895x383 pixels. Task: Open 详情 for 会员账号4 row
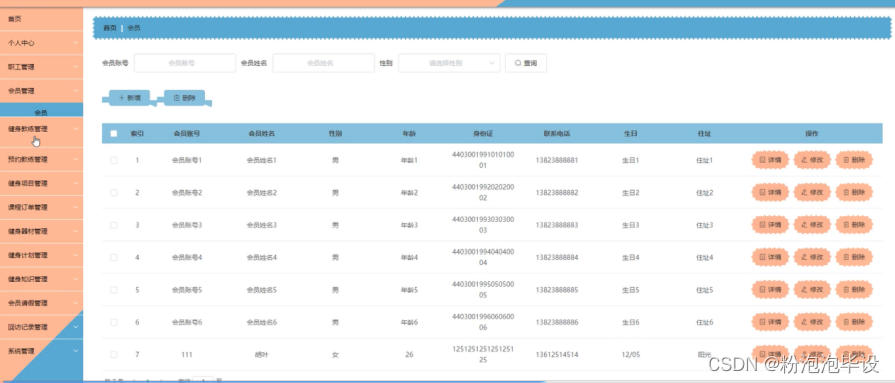(770, 257)
